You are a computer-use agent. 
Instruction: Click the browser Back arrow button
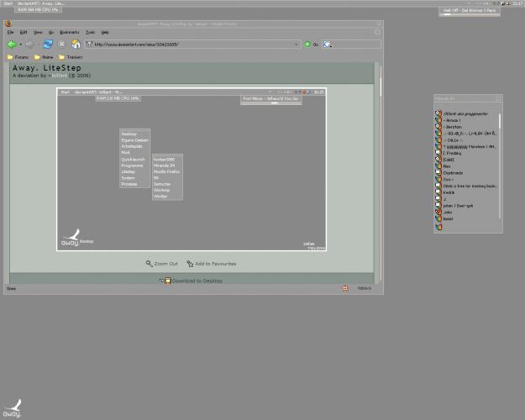12,44
